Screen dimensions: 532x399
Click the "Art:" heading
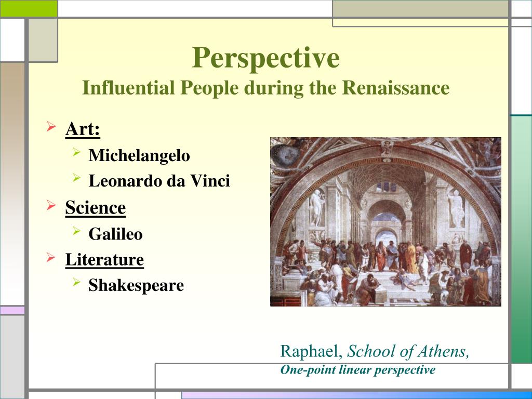[x=83, y=129]
